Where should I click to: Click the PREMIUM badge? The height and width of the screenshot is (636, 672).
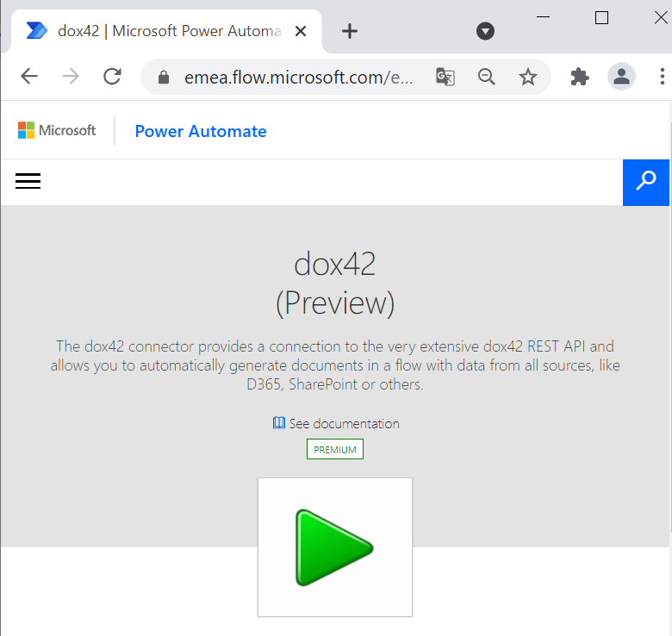[335, 449]
